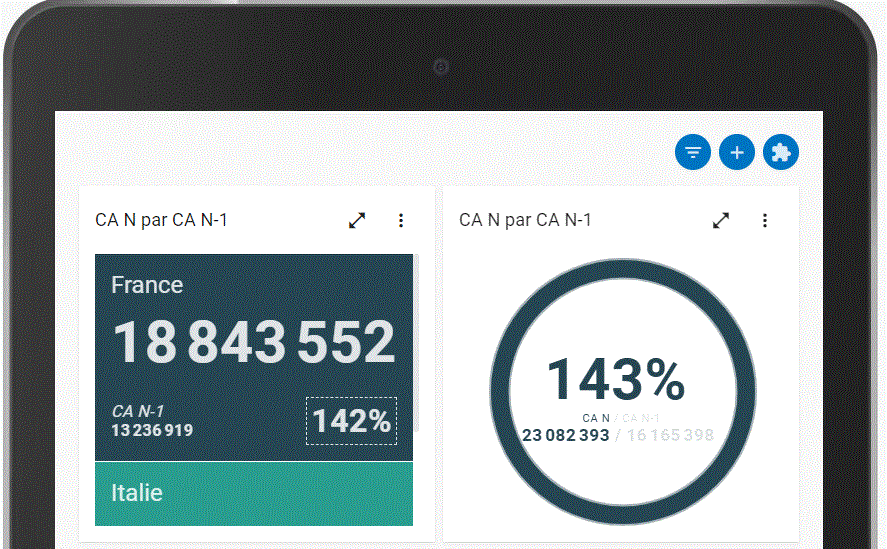Click the 142% dashed percentage box
The width and height of the screenshot is (887, 549).
[x=351, y=421]
